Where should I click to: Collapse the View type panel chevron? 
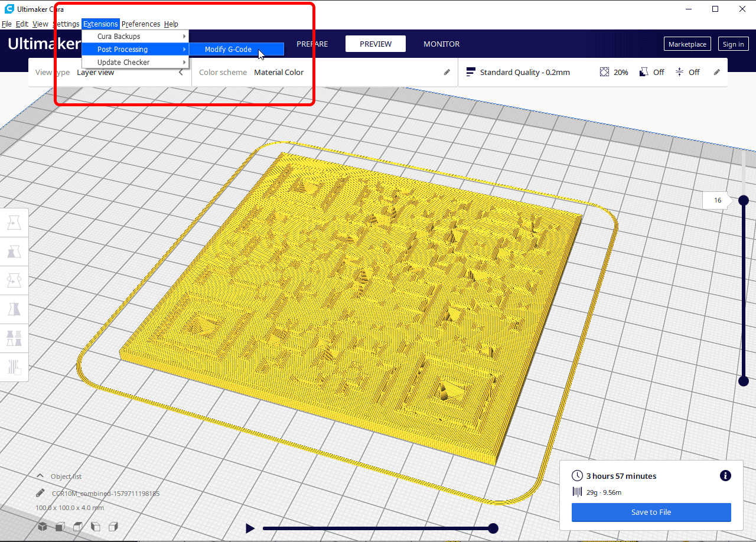181,73
